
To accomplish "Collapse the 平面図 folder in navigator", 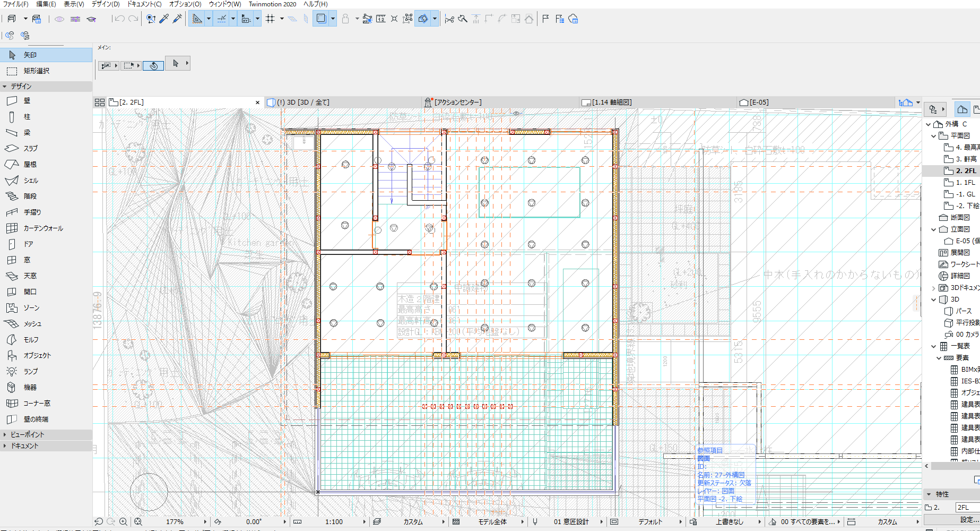I will pos(934,136).
